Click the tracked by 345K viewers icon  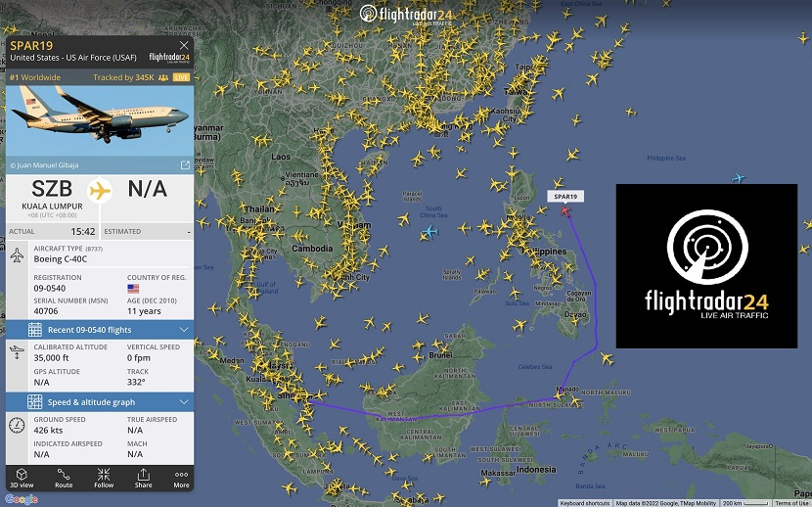click(163, 77)
